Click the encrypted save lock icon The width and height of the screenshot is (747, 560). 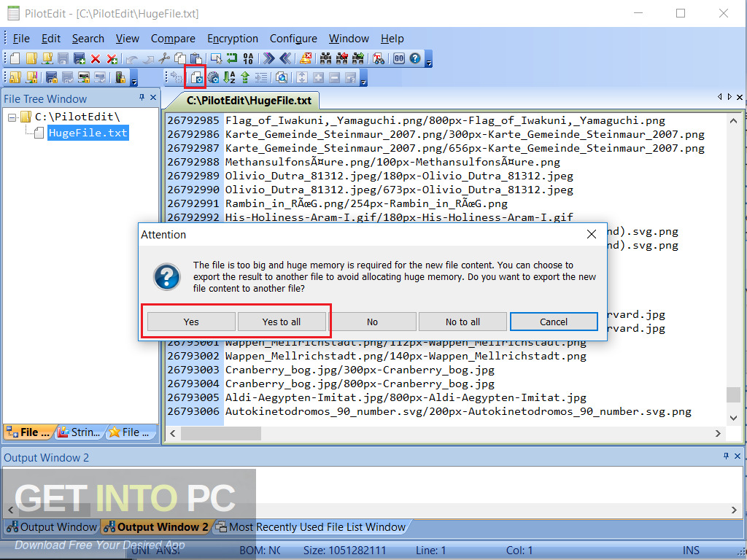(x=52, y=77)
